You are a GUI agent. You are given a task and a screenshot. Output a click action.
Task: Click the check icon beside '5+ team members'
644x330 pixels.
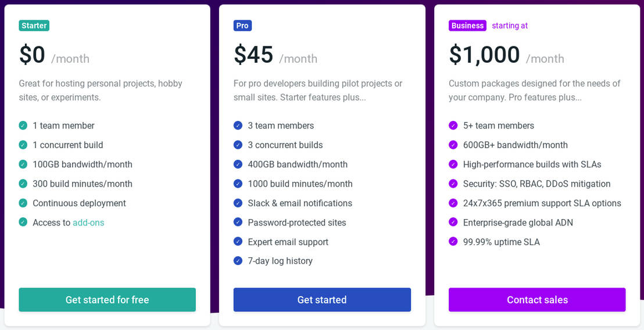pos(453,125)
